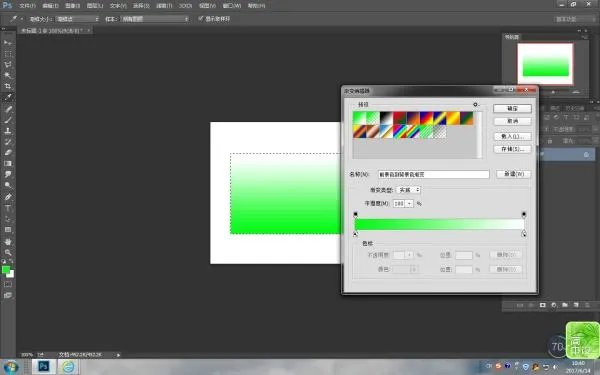Select the left green color stop
600x375 pixels.
355,234
